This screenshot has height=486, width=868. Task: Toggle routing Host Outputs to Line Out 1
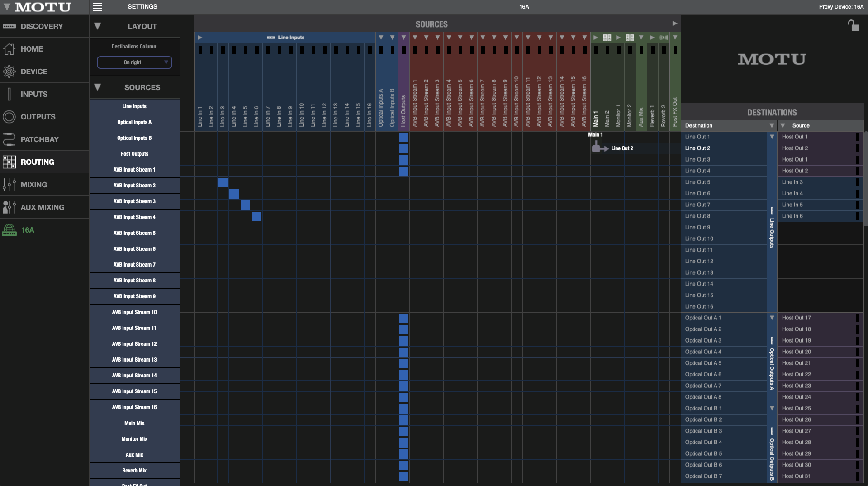pos(403,137)
